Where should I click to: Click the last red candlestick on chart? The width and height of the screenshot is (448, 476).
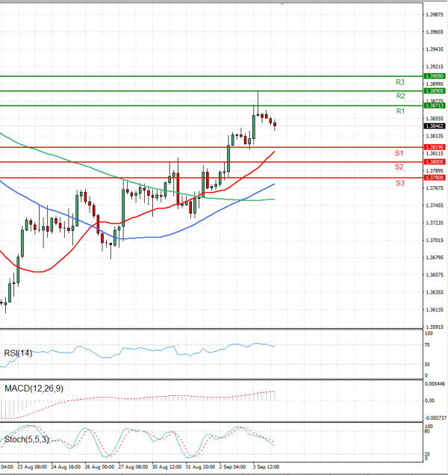(x=275, y=125)
